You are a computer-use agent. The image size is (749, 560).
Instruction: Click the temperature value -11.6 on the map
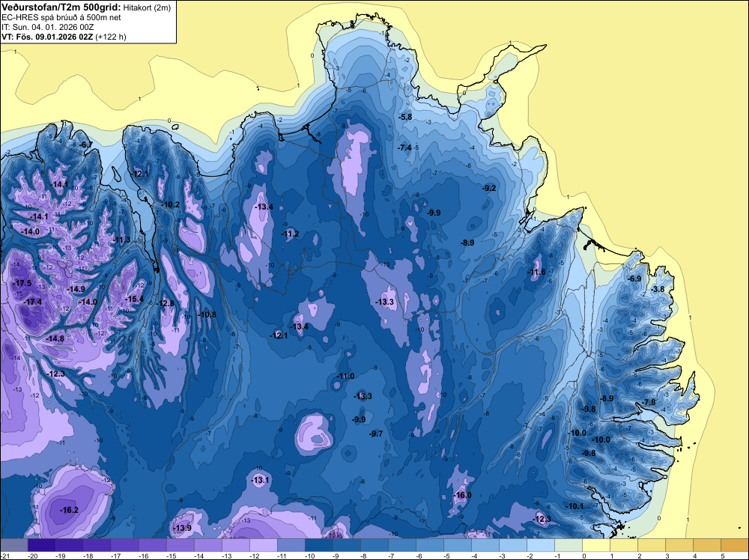(536, 273)
